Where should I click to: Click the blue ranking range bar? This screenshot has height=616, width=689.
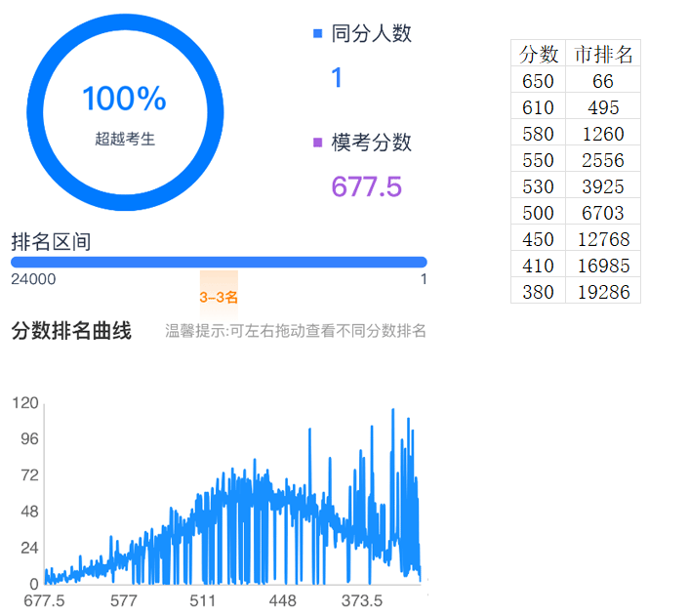point(219,261)
